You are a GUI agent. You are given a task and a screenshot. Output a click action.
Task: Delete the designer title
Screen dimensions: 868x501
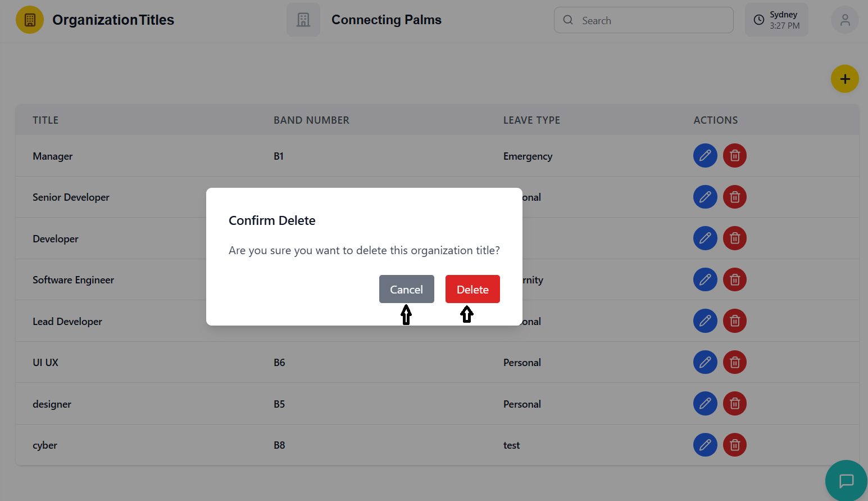734,404
